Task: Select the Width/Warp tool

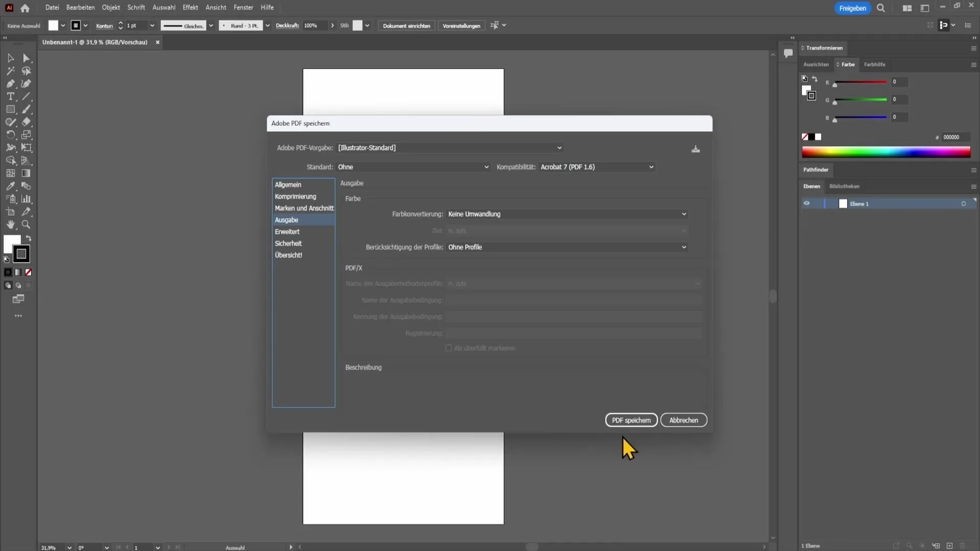Action: [11, 147]
